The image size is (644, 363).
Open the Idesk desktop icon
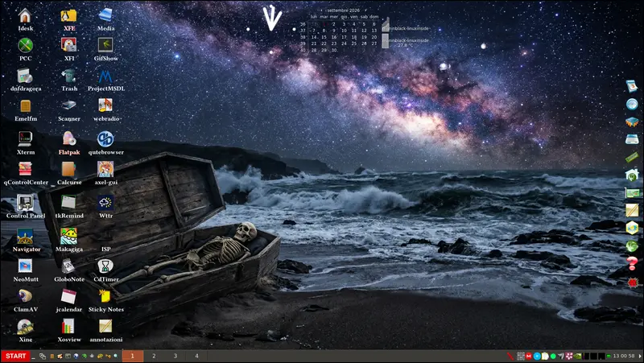pyautogui.click(x=25, y=15)
